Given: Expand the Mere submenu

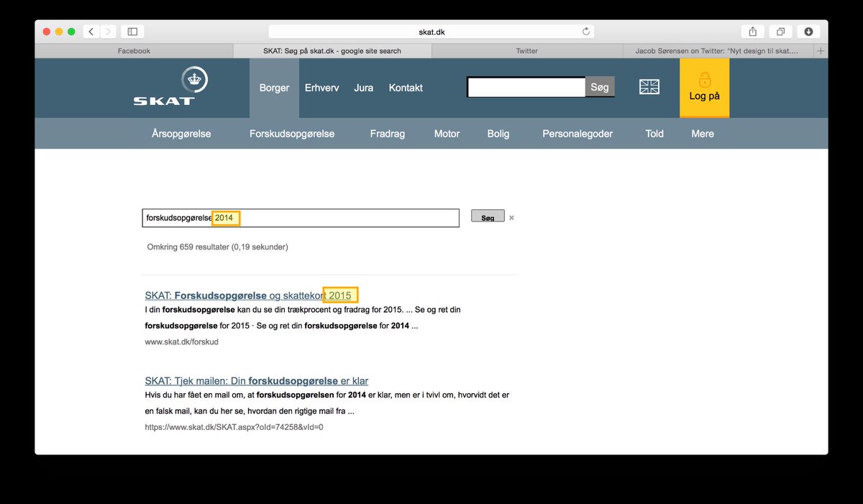Looking at the screenshot, I should [x=703, y=134].
